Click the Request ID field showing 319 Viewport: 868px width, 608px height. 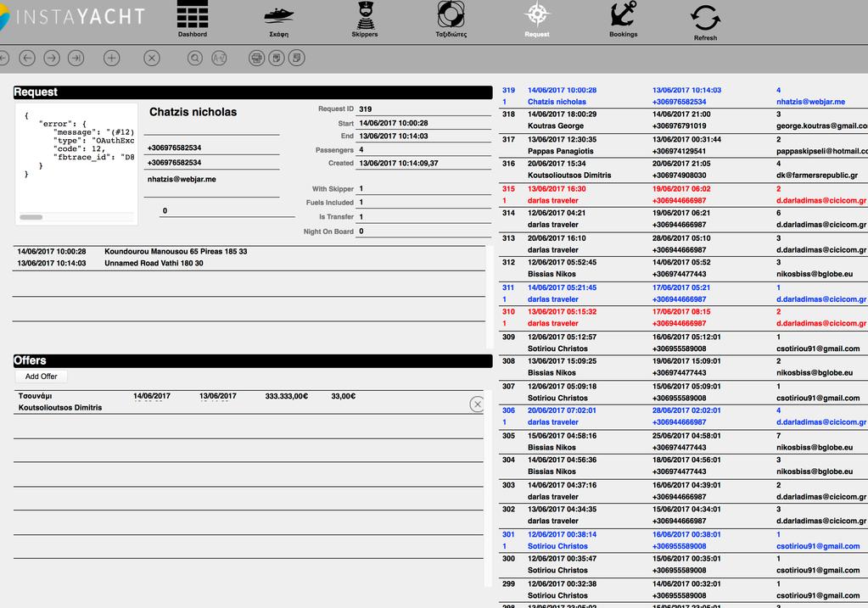[423, 109]
